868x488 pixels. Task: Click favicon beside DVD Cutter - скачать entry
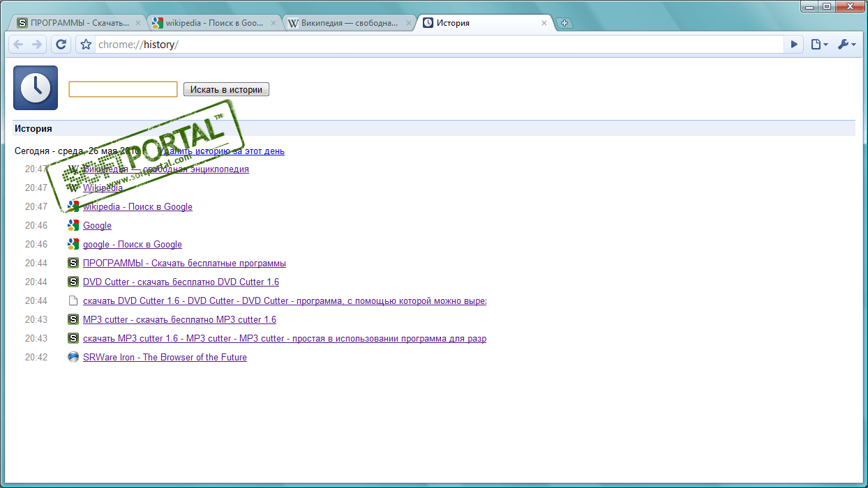[73, 282]
